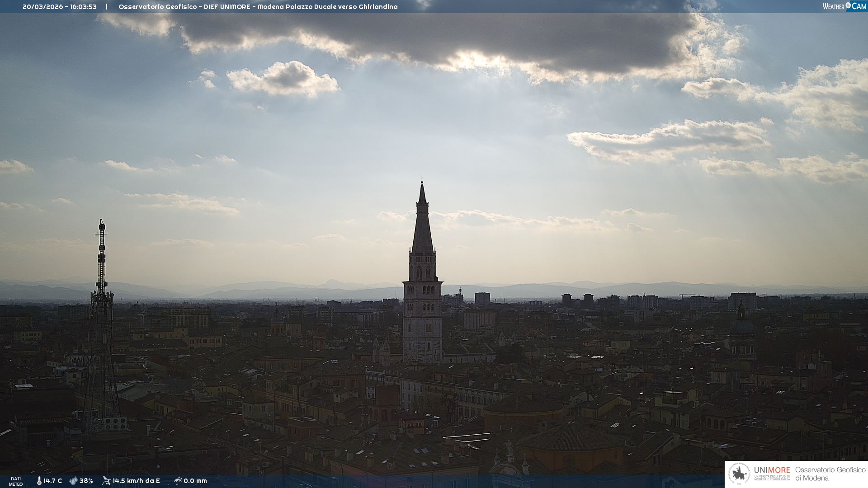Click the wind direction icon
The height and width of the screenshot is (488, 868).
106,481
